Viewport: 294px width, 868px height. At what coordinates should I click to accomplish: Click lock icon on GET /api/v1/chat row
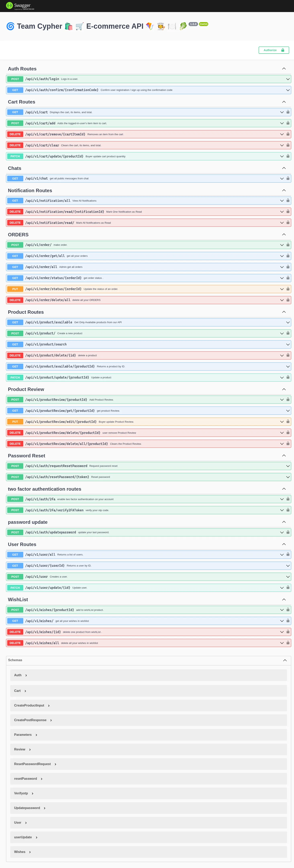point(288,178)
